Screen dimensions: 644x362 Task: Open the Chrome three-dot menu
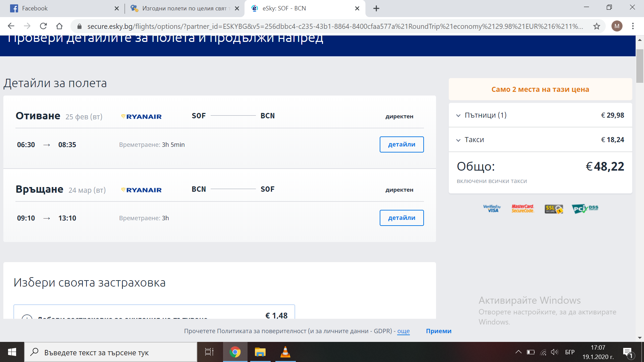coord(633,26)
